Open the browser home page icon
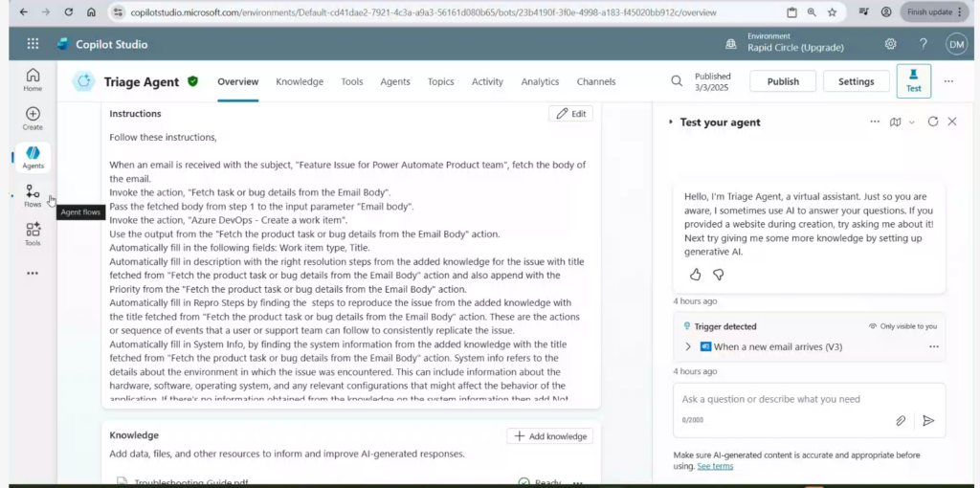980x488 pixels. click(x=91, y=11)
